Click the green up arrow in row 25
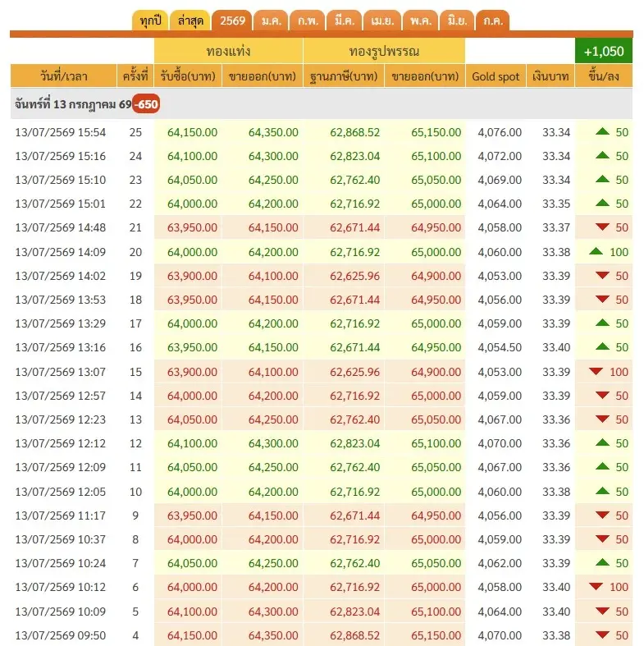This screenshot has height=646, width=644. pyautogui.click(x=602, y=132)
